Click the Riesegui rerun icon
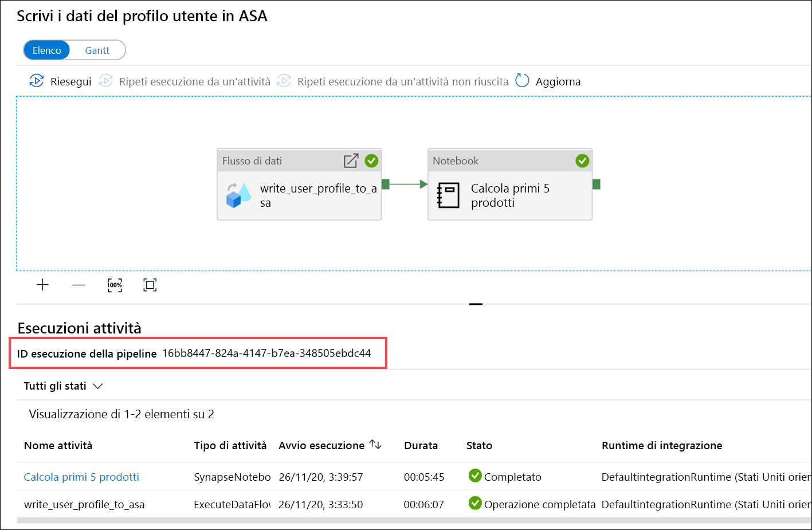812x530 pixels. click(x=37, y=81)
